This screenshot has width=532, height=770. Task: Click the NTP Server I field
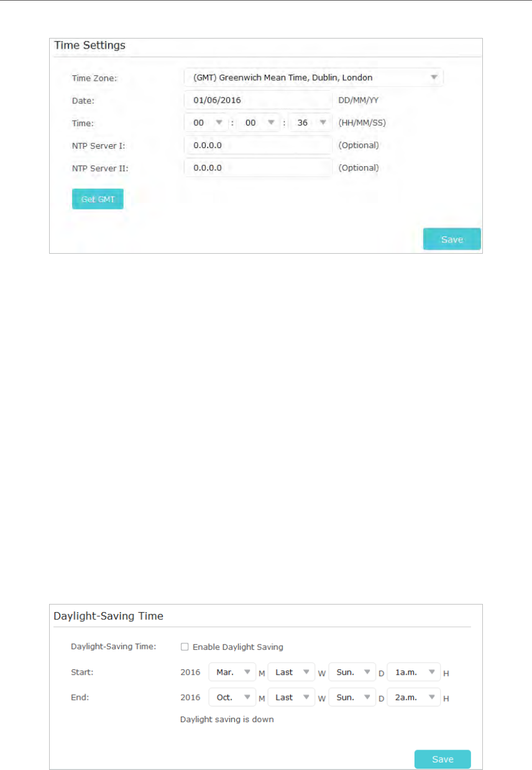point(258,145)
